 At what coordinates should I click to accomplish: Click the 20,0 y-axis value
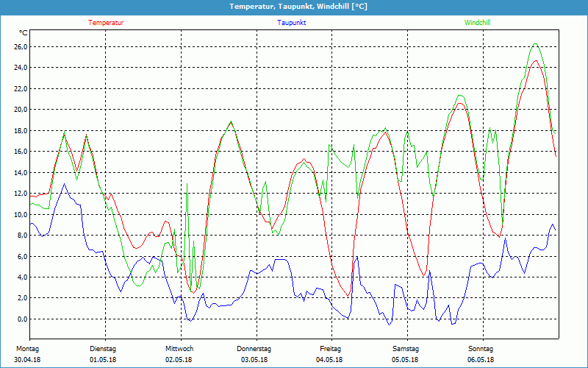click(21, 109)
